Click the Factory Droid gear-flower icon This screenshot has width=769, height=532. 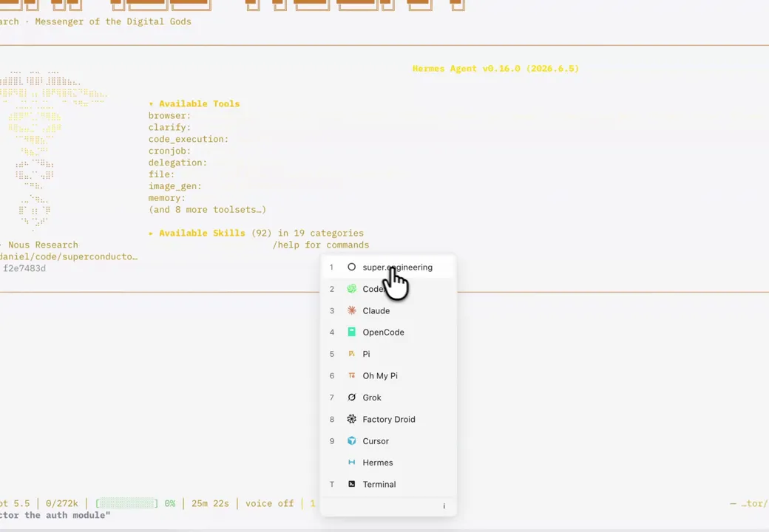[352, 419]
